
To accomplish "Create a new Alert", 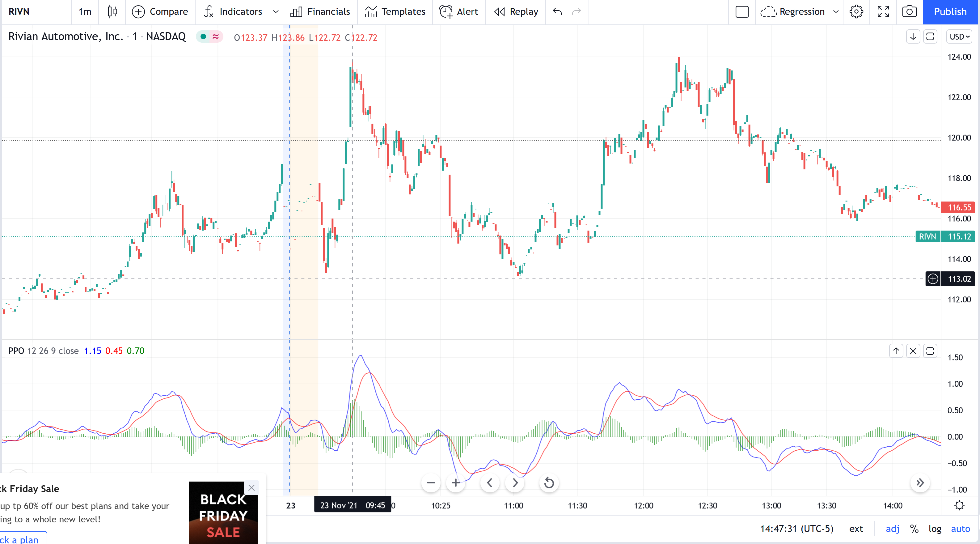I will [x=459, y=12].
